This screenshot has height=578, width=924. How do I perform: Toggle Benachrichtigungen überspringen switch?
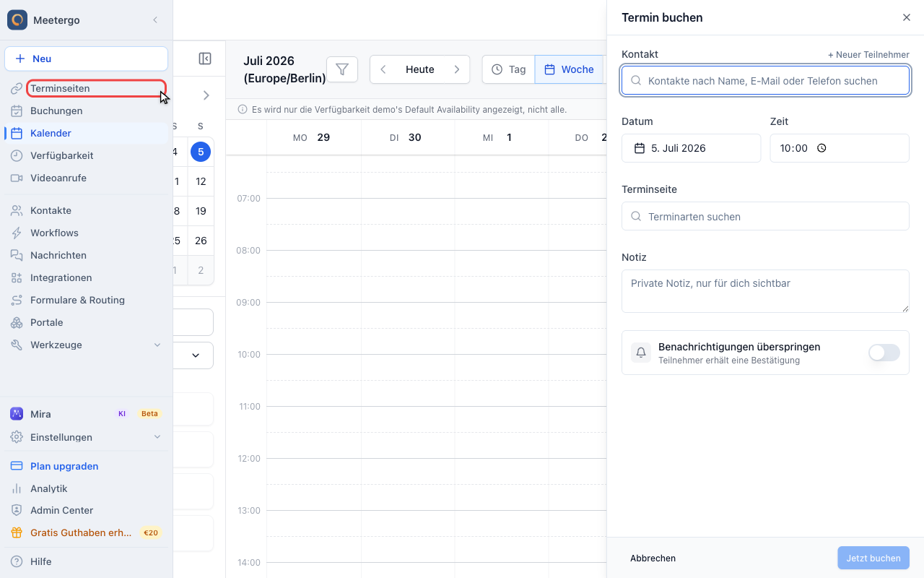click(884, 353)
